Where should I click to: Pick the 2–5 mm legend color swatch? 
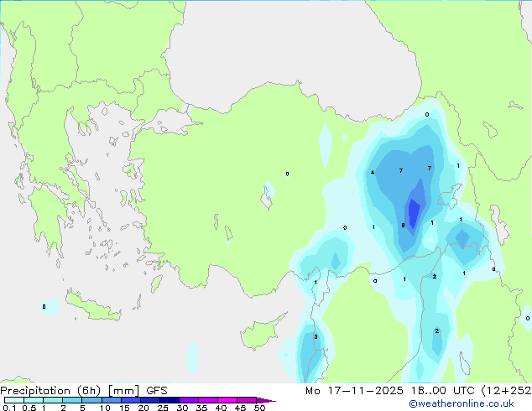(x=72, y=400)
